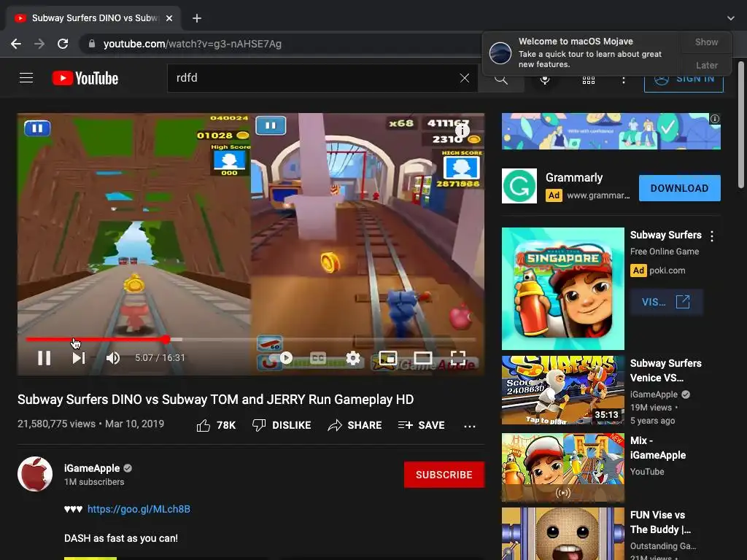Viewport: 747px width, 560px height.
Task: Close the Subway Surfers browser tab
Action: (x=169, y=18)
